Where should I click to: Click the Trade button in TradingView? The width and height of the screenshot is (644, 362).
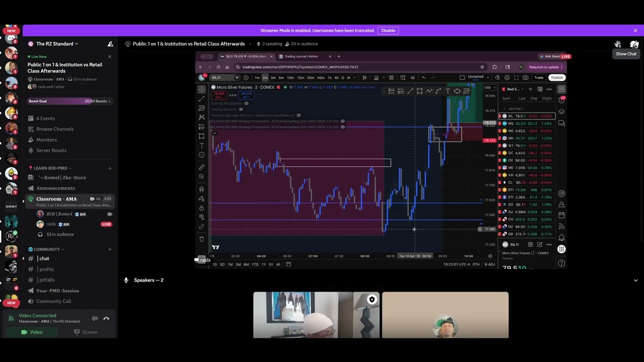click(x=539, y=77)
